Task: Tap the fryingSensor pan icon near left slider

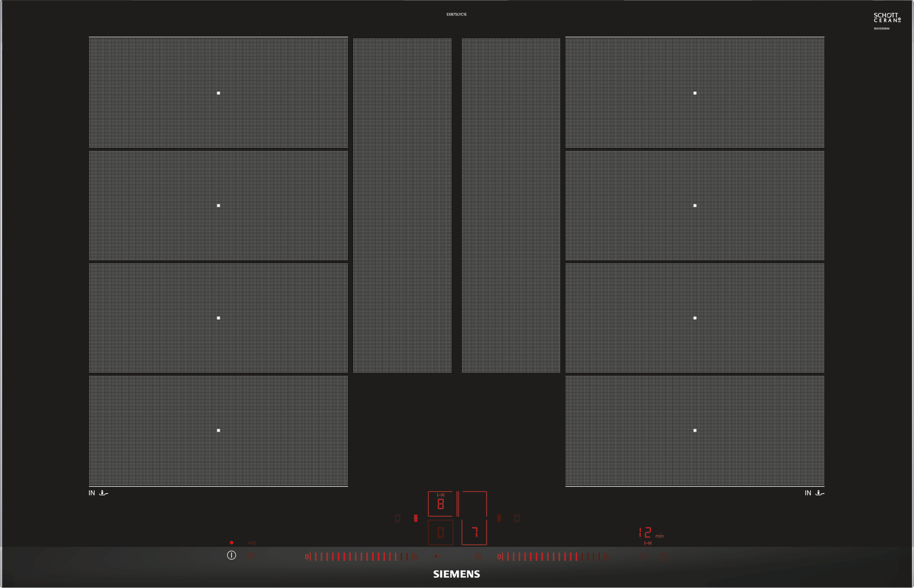Action: point(437,556)
